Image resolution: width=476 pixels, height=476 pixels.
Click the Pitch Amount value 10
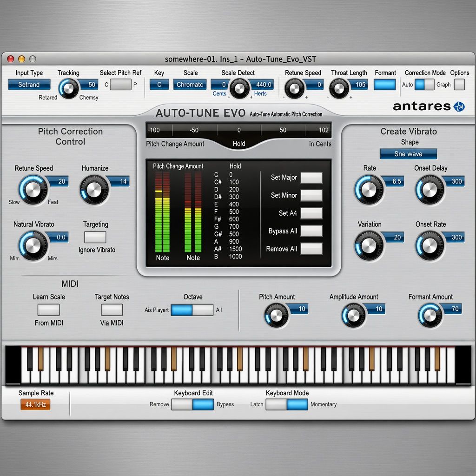click(x=298, y=309)
